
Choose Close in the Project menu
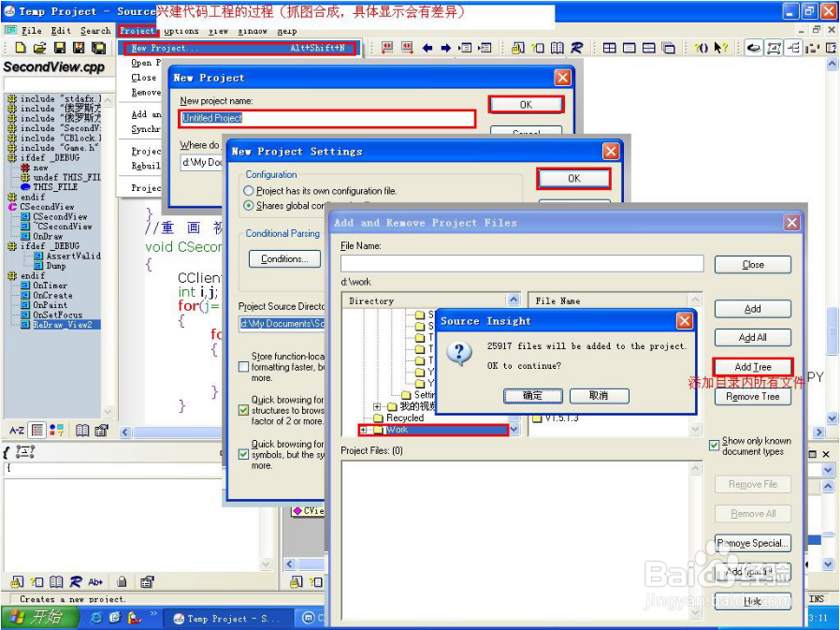coord(143,77)
